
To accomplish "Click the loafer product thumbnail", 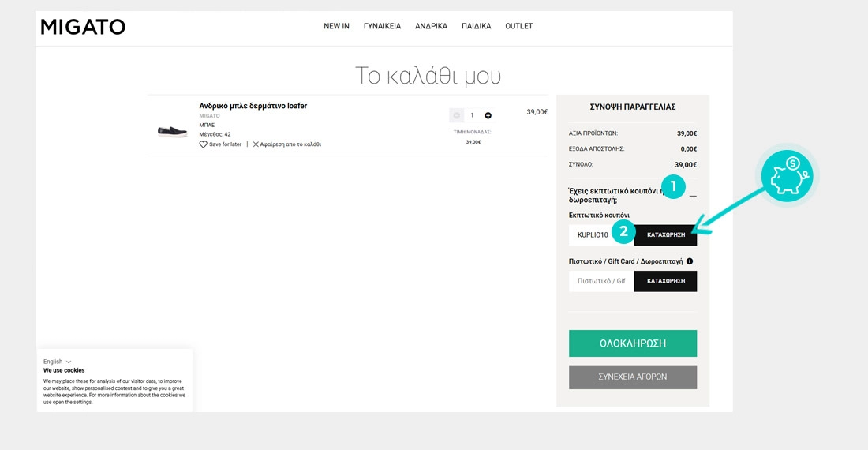I will pyautogui.click(x=172, y=130).
